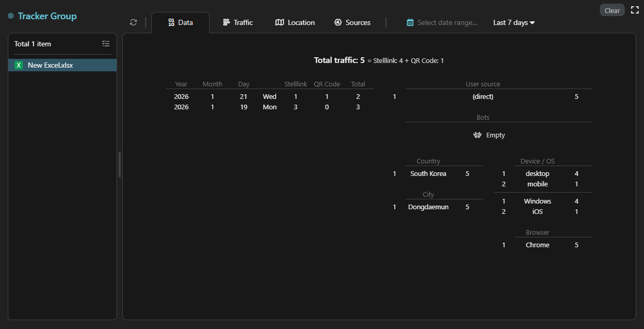
Task: Switch to the Data tab
Action: 181,22
